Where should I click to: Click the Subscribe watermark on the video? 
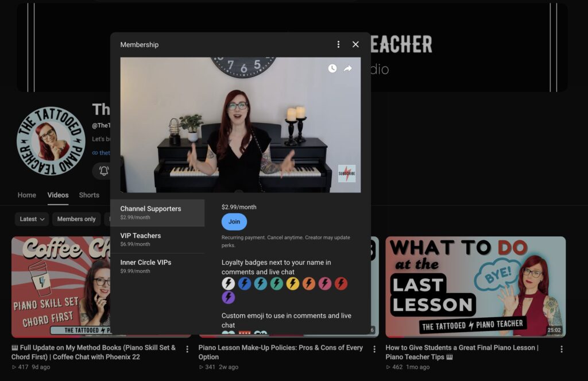pos(347,174)
